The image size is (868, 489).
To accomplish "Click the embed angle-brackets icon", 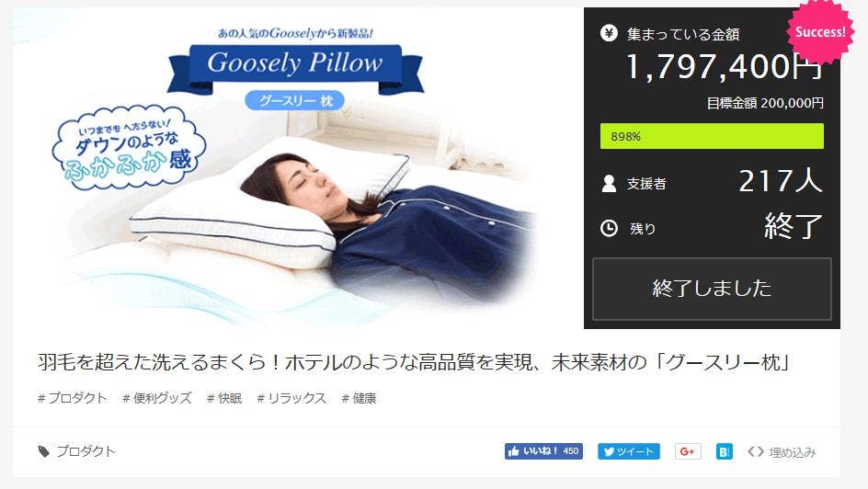I will point(756,452).
